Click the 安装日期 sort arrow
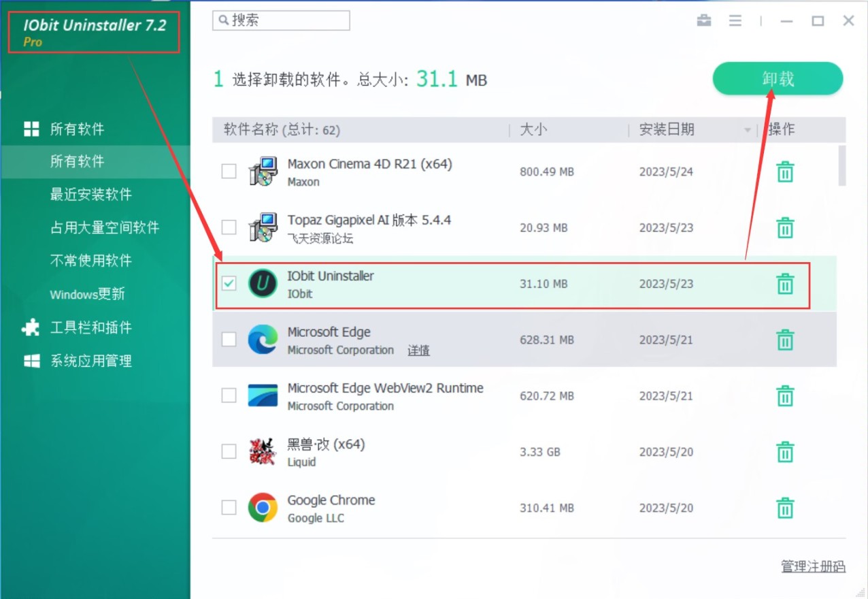This screenshot has width=868, height=599. [x=748, y=130]
